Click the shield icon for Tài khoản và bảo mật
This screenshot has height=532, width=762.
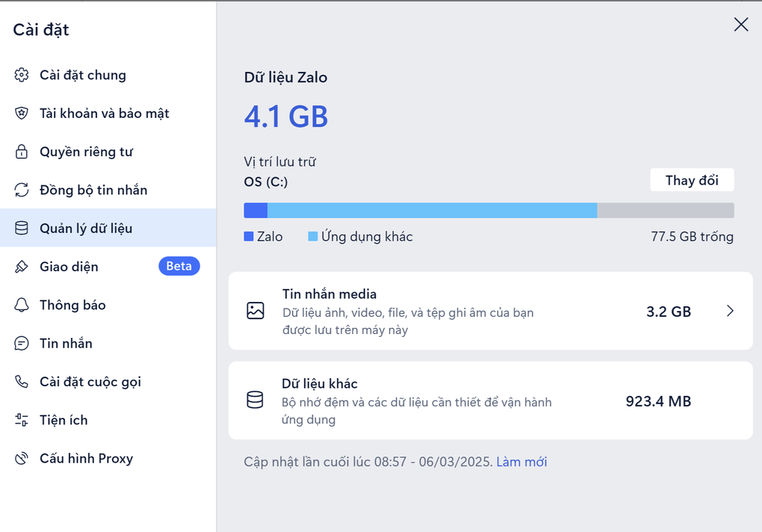point(22,114)
